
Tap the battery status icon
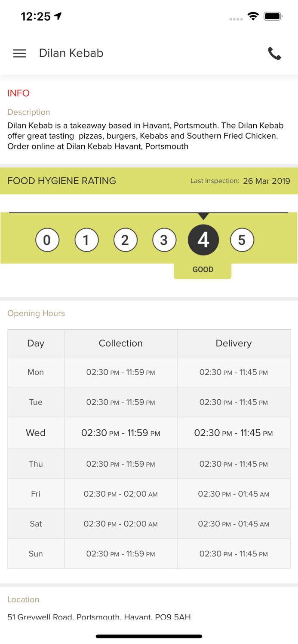(273, 16)
